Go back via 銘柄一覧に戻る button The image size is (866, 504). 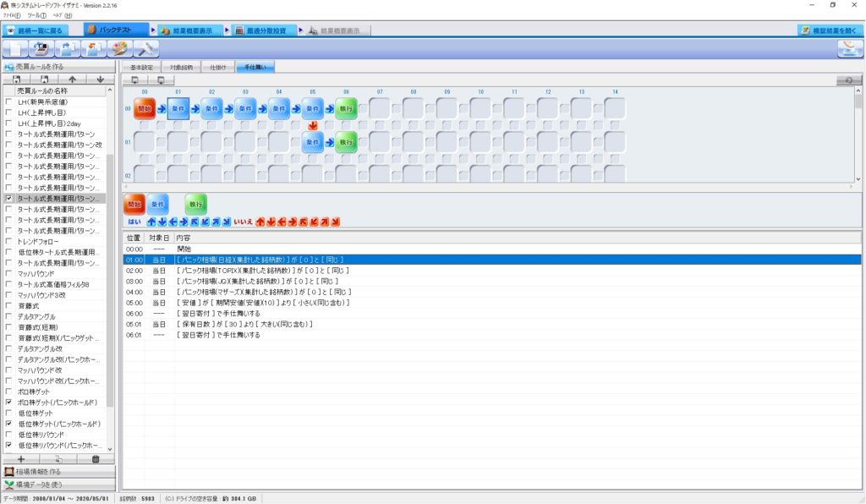pos(36,30)
